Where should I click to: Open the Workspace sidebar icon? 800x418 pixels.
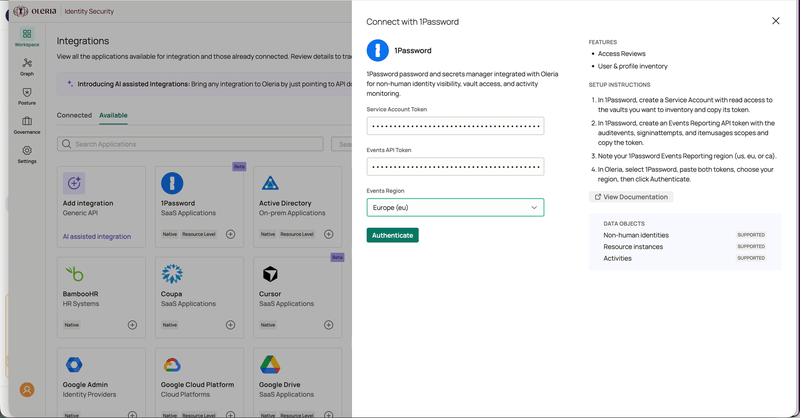pos(27,34)
